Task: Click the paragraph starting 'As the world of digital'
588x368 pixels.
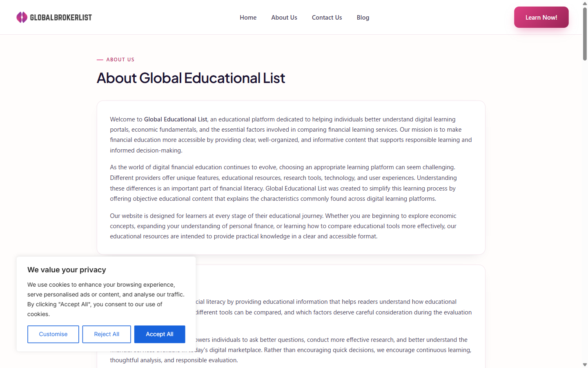Action: pos(283,183)
